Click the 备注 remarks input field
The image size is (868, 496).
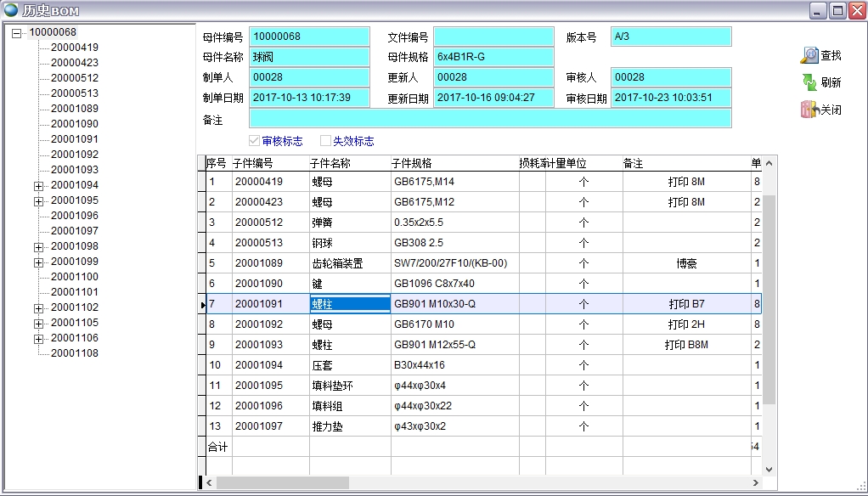(490, 118)
